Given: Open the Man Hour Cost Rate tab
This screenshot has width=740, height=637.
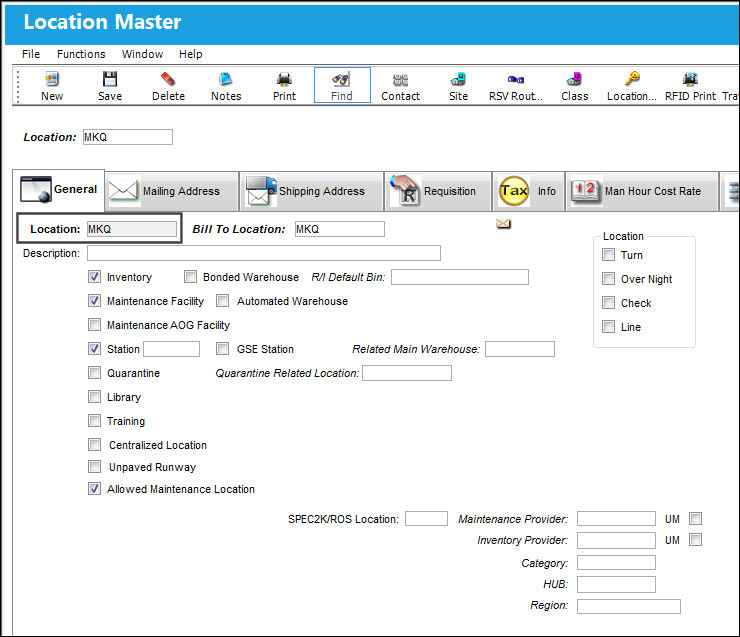Looking at the screenshot, I should 641,192.
